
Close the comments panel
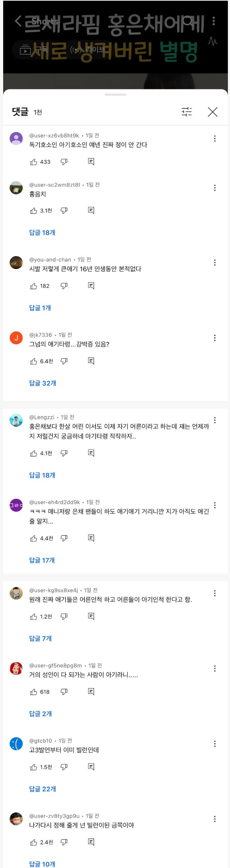212,112
